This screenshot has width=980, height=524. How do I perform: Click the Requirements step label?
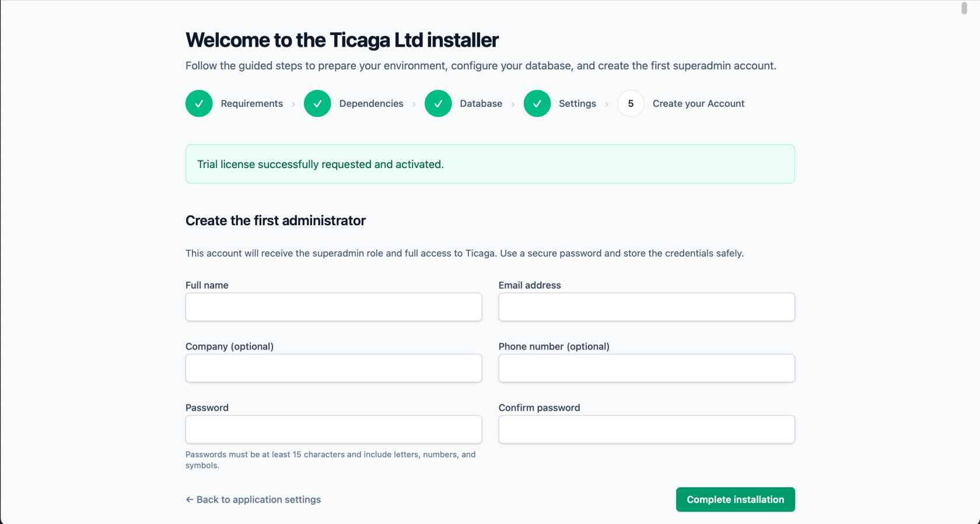251,103
